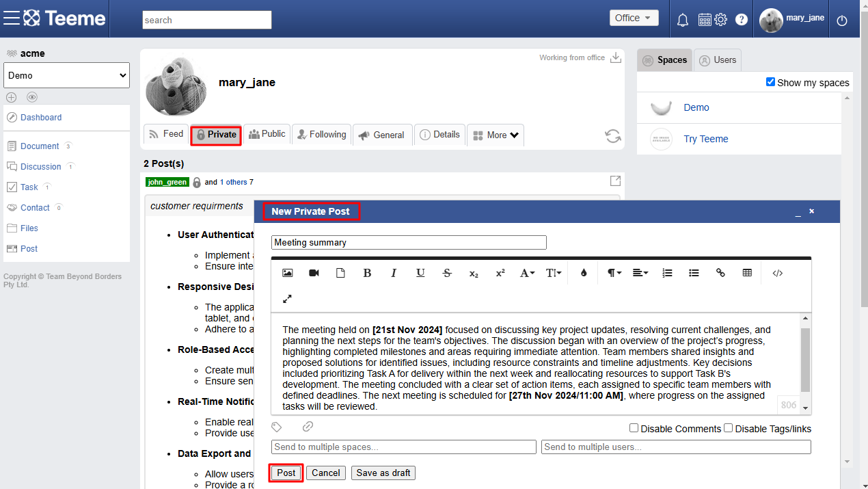This screenshot has height=489, width=868.
Task: Switch to the Following tab
Action: 321,135
